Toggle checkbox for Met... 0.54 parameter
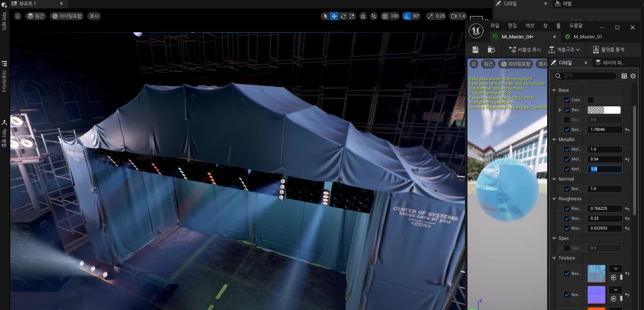 pos(567,159)
